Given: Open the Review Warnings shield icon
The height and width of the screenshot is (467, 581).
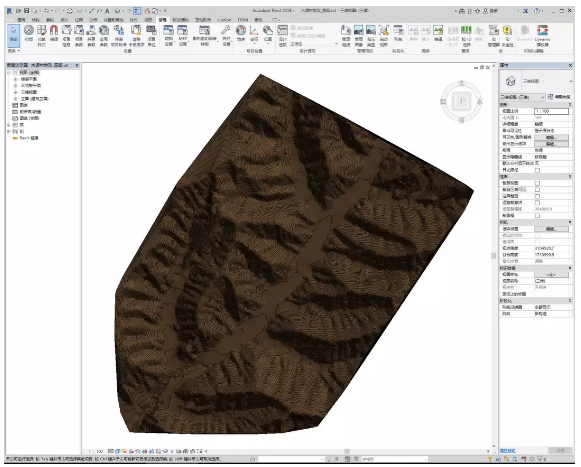Looking at the screenshot, I should 508,35.
